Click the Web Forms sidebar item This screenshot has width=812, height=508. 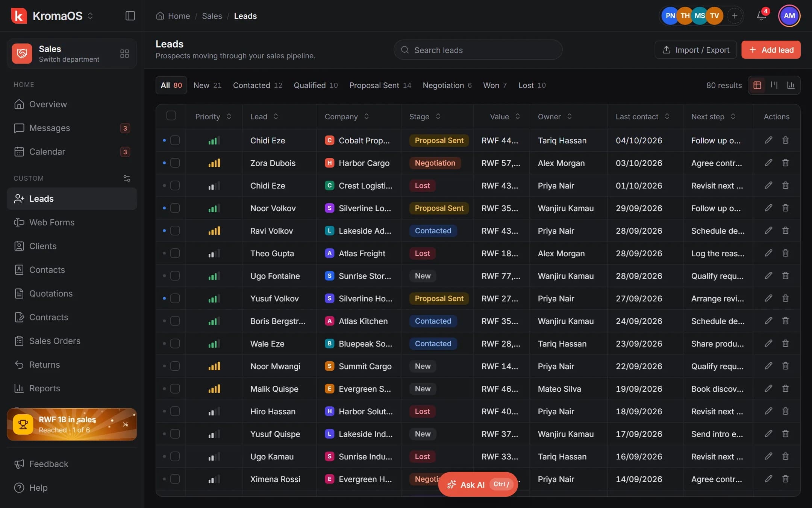pyautogui.click(x=72, y=222)
